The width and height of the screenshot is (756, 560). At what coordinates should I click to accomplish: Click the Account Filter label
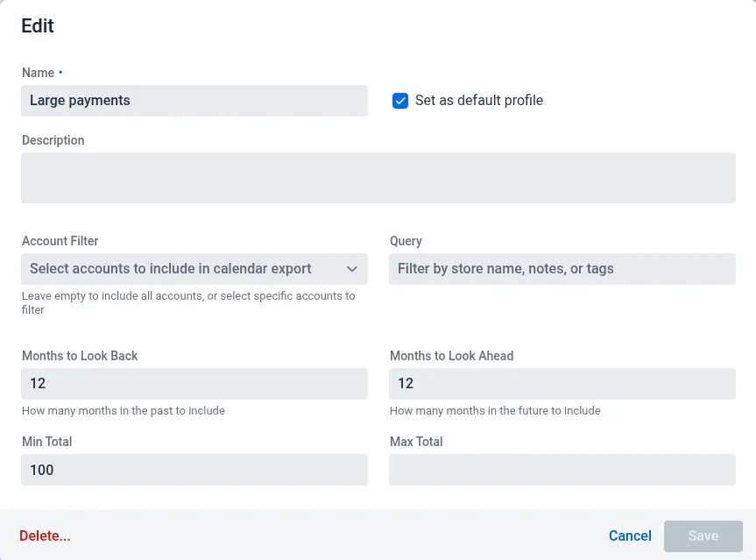[60, 241]
